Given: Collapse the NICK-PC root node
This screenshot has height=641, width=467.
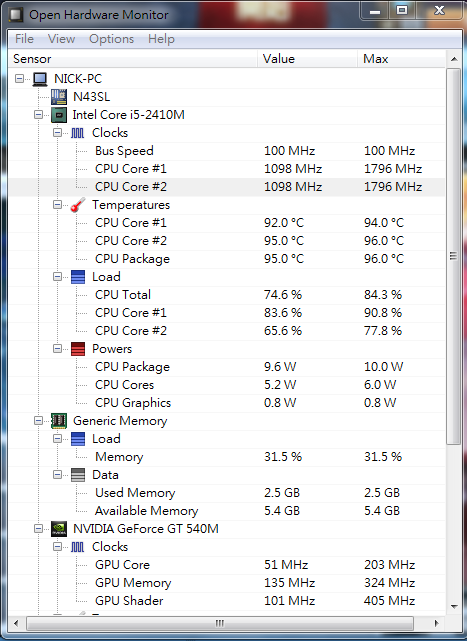Looking at the screenshot, I should (19, 78).
